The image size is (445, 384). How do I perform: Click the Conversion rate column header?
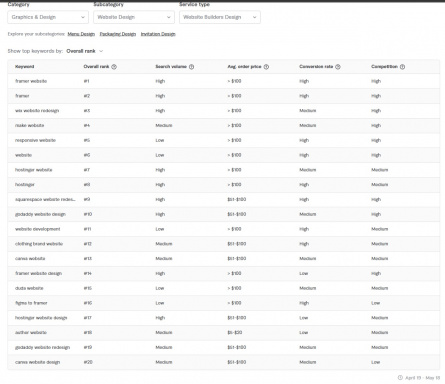pyautogui.click(x=316, y=67)
